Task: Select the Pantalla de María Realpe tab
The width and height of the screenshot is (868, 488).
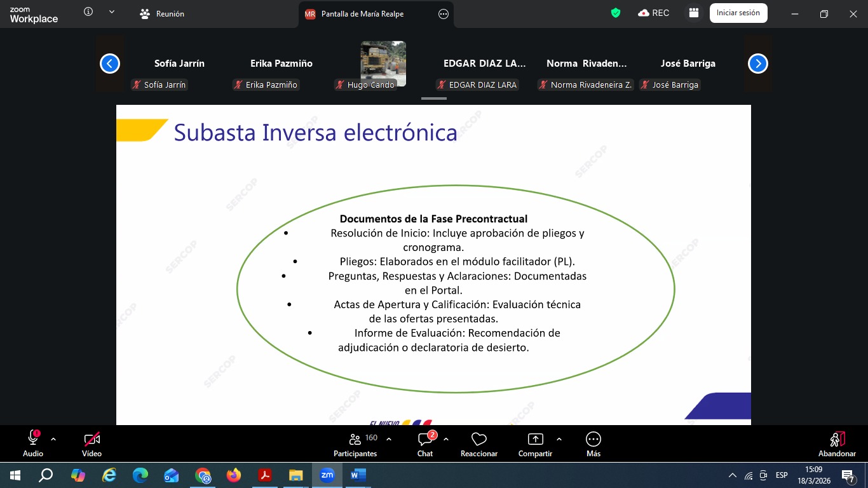Action: coord(362,13)
